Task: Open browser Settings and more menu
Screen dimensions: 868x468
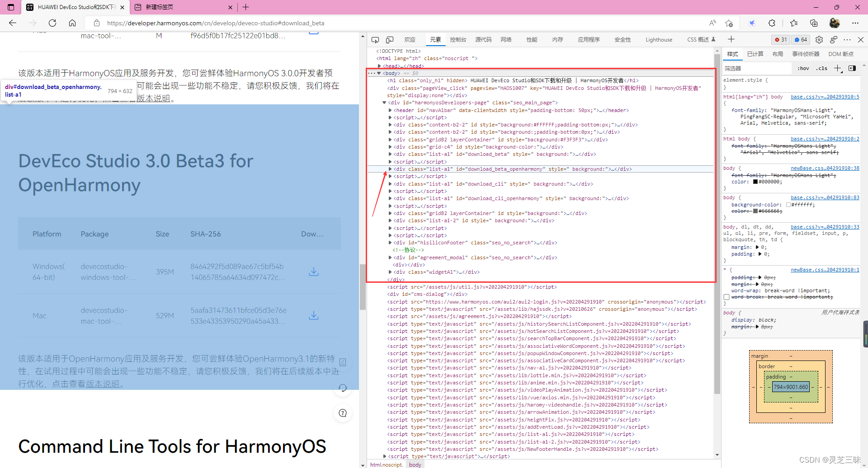Action: tap(855, 23)
